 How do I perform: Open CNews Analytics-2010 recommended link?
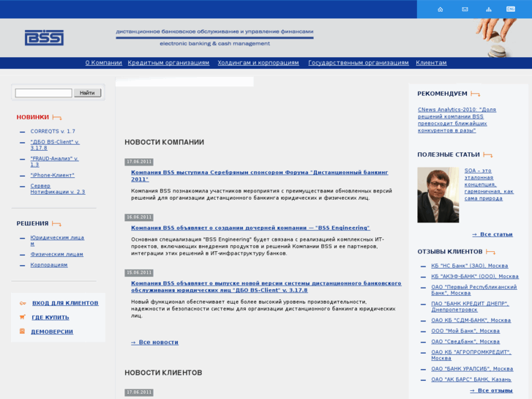[457, 120]
